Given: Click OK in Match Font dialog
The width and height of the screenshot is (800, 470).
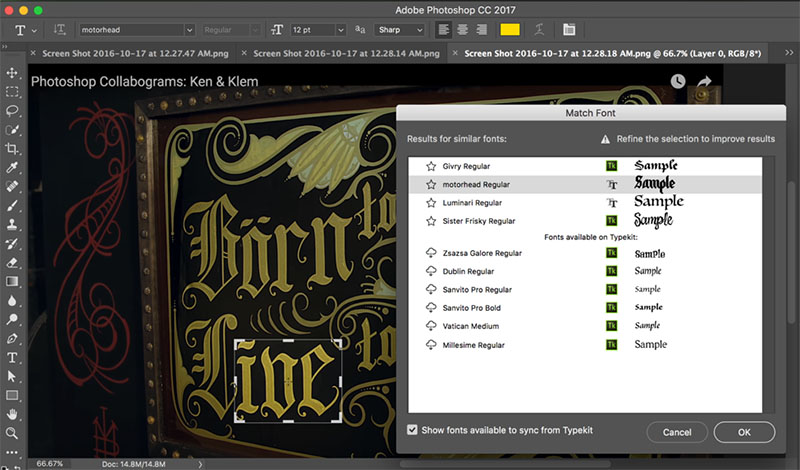Looking at the screenshot, I should tap(744, 432).
